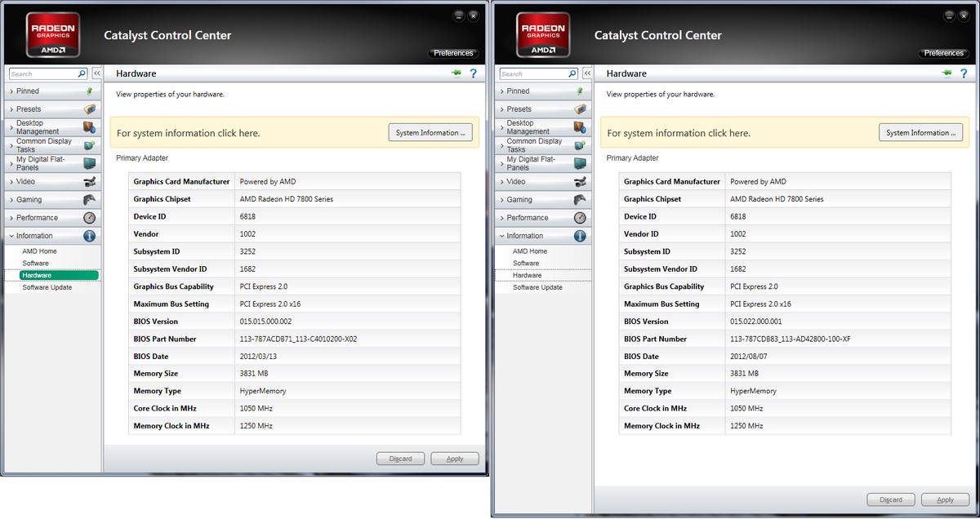
Task: Click the Apply button in the right window
Action: tap(945, 499)
